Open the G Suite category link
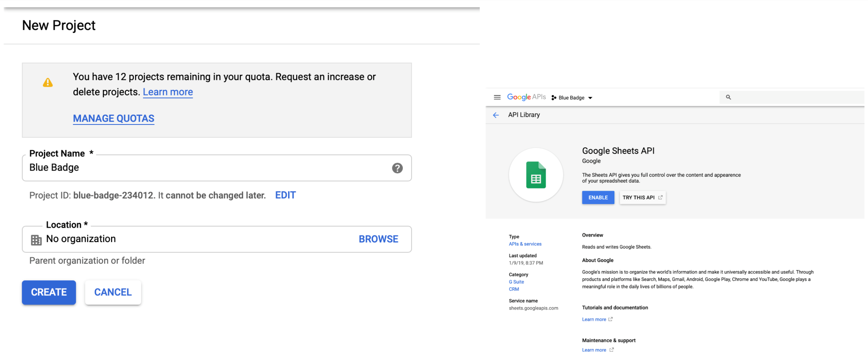 (516, 282)
